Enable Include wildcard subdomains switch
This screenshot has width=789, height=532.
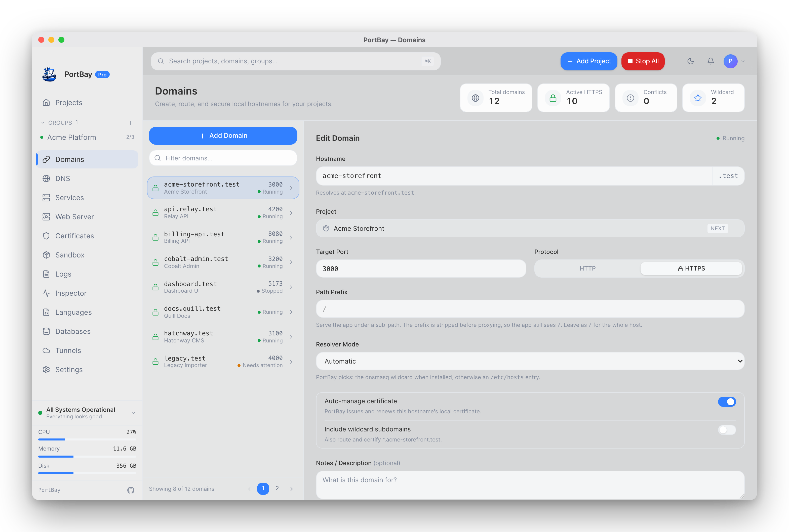(x=727, y=430)
